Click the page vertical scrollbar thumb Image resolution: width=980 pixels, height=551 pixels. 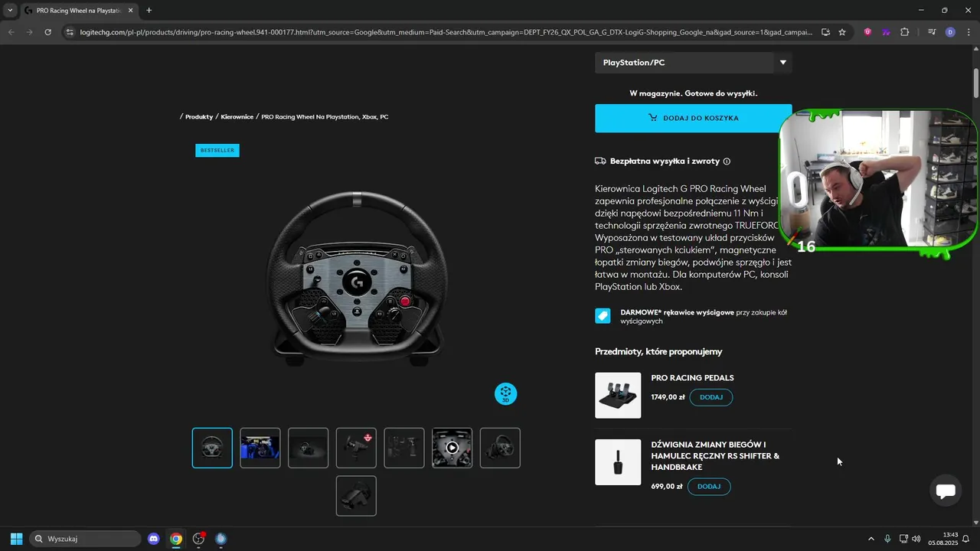click(976, 83)
